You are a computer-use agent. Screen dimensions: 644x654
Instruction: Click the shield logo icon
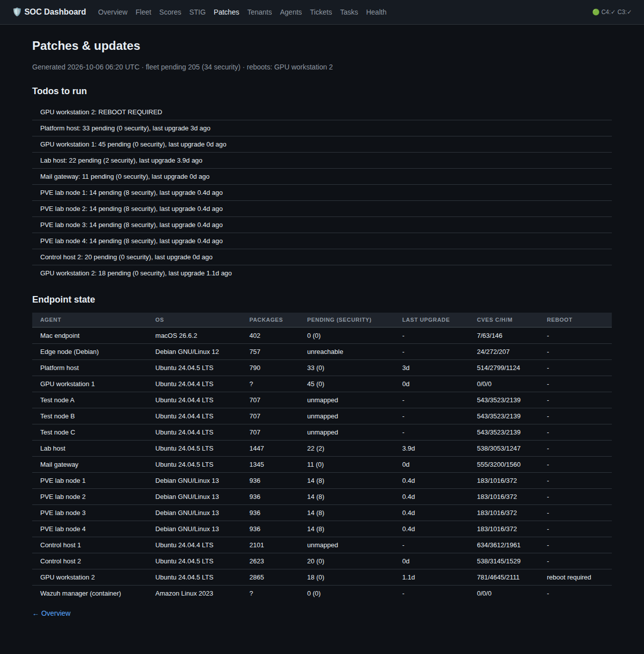tap(17, 12)
